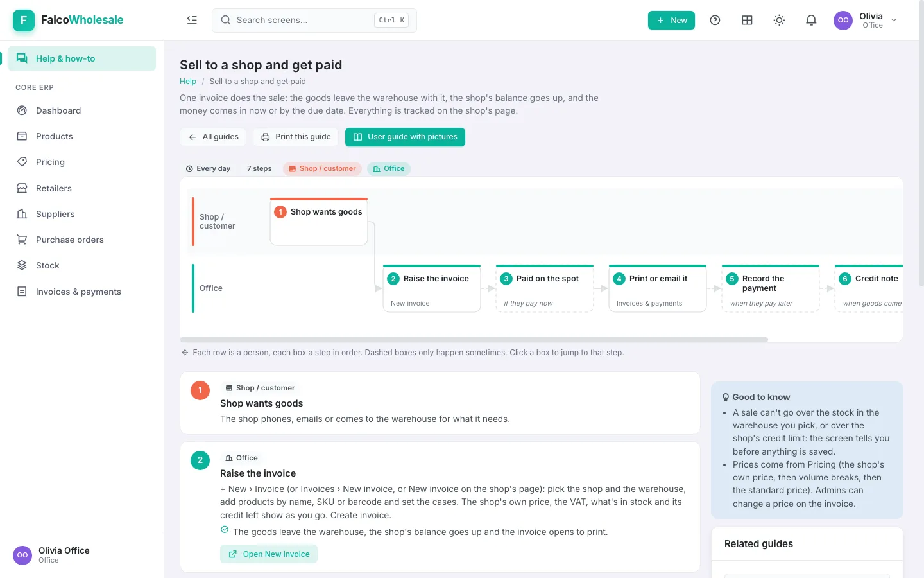Click the flowchart horizontal scrollbar
The image size is (924, 578).
tap(474, 340)
